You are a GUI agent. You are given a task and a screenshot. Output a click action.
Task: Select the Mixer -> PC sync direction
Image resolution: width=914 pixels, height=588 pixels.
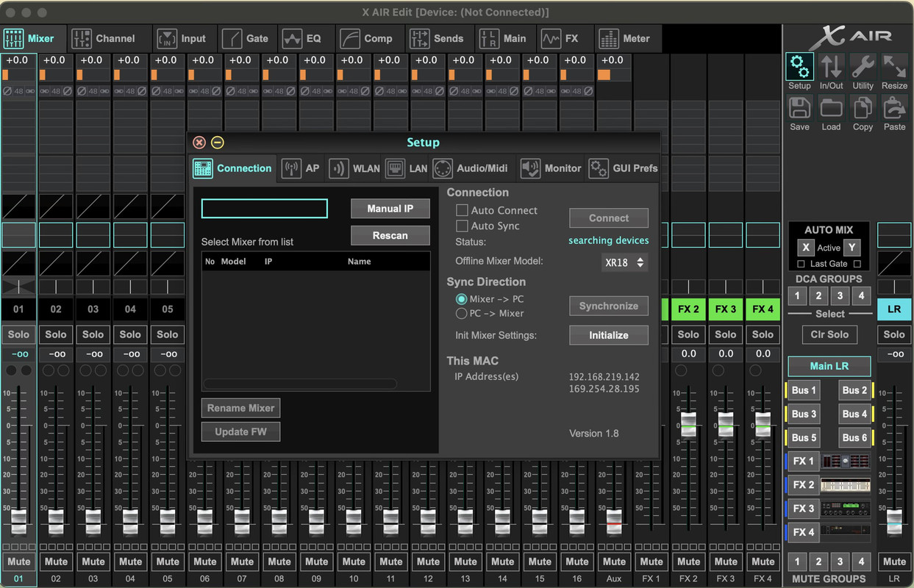point(462,299)
